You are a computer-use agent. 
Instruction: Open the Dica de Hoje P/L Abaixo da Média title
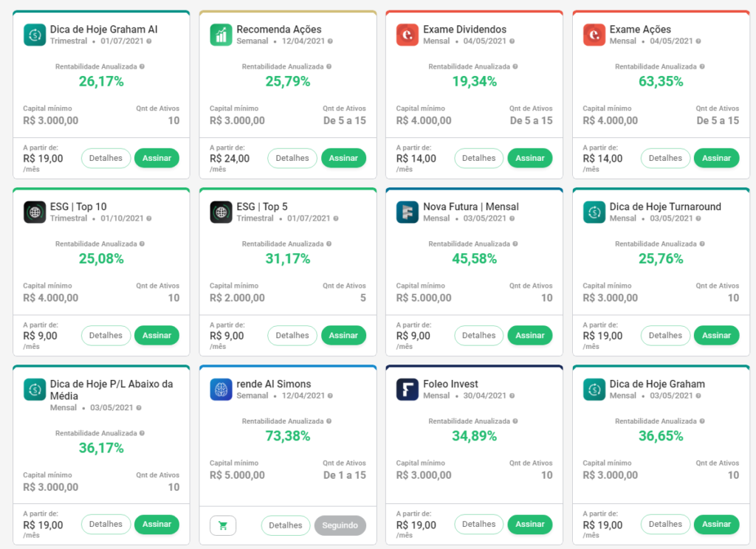pos(111,389)
